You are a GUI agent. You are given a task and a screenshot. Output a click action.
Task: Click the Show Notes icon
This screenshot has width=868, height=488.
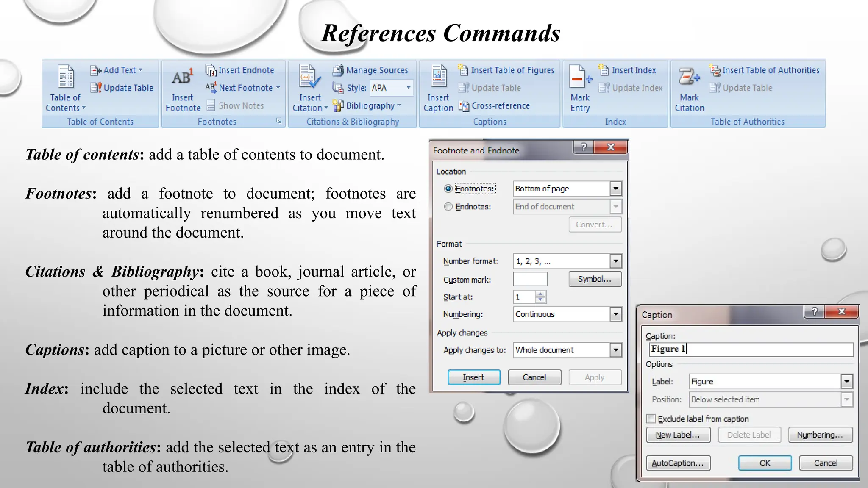pos(211,105)
